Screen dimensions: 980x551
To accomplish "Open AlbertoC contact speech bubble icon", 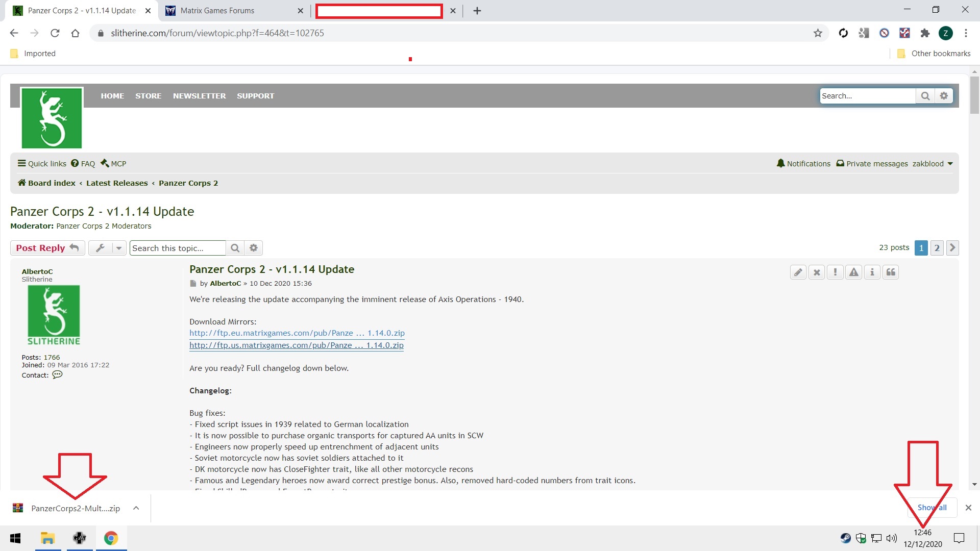I will click(57, 375).
